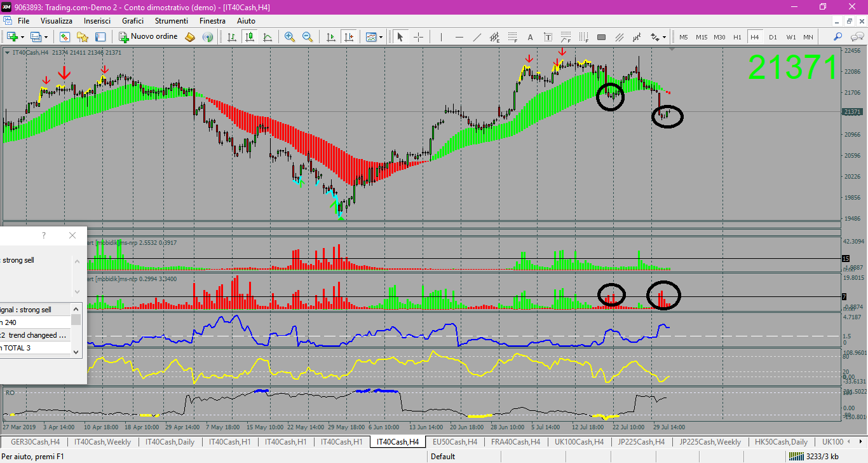
Task: Toggle the Terminal window icon
Action: click(x=100, y=37)
